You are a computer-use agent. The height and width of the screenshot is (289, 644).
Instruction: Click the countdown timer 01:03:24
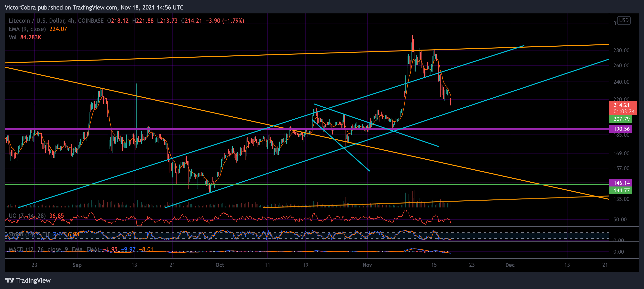624,112
